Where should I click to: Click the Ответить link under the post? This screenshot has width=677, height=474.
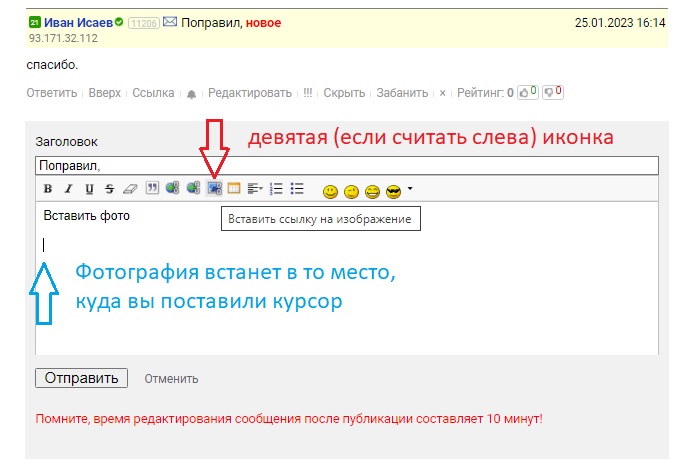[x=52, y=93]
